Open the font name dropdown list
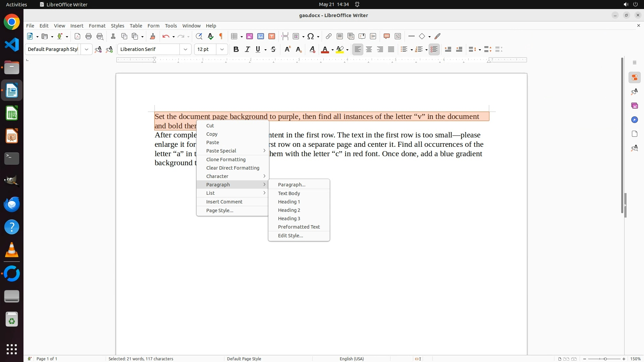644x362 pixels. [185, 49]
